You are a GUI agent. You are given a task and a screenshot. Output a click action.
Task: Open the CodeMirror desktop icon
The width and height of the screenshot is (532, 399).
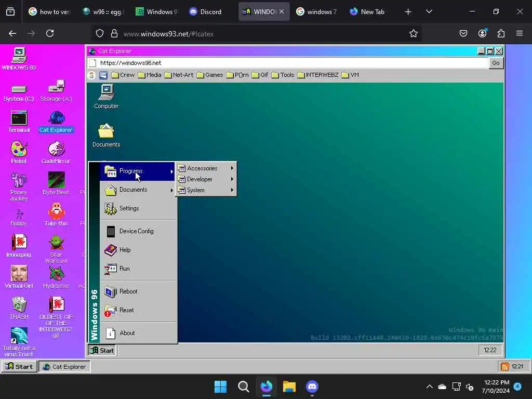(x=56, y=152)
